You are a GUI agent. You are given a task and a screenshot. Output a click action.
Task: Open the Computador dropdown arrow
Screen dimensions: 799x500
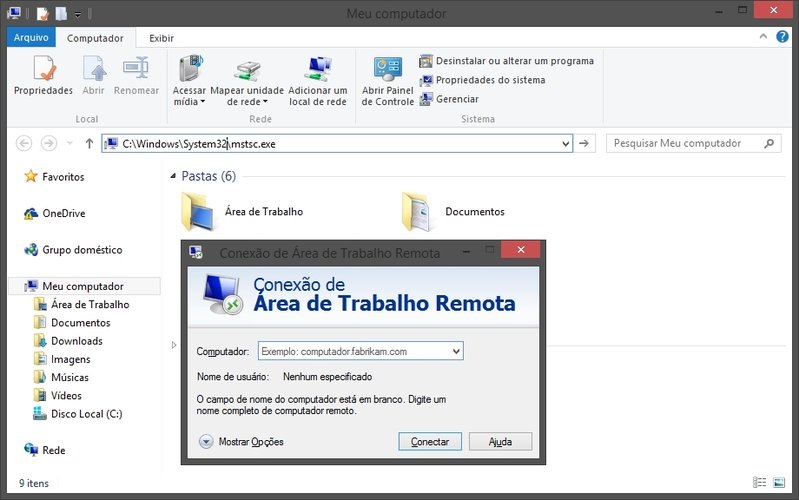(456, 351)
